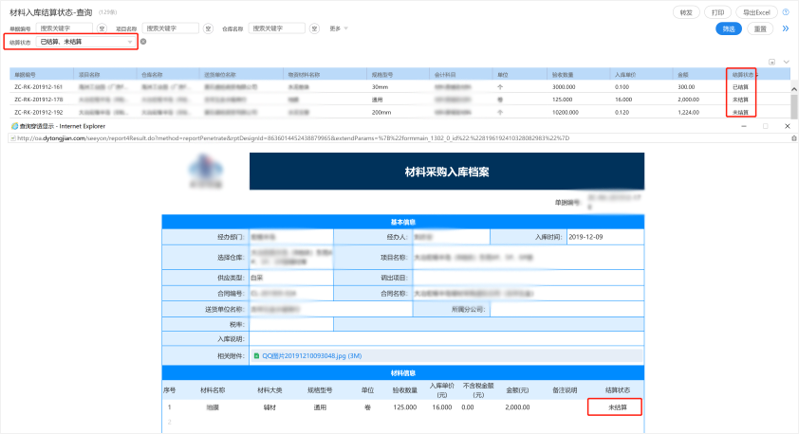
Task: Click the 油膜 material name cell
Action: coord(212,407)
